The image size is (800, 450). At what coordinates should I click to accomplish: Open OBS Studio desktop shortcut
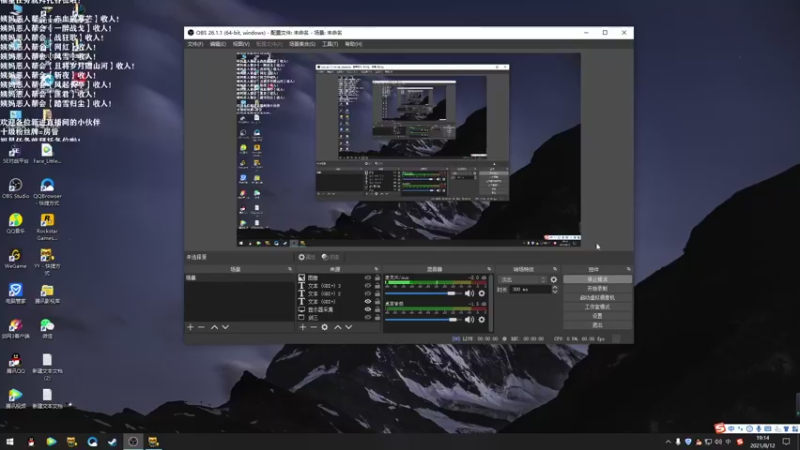click(15, 188)
